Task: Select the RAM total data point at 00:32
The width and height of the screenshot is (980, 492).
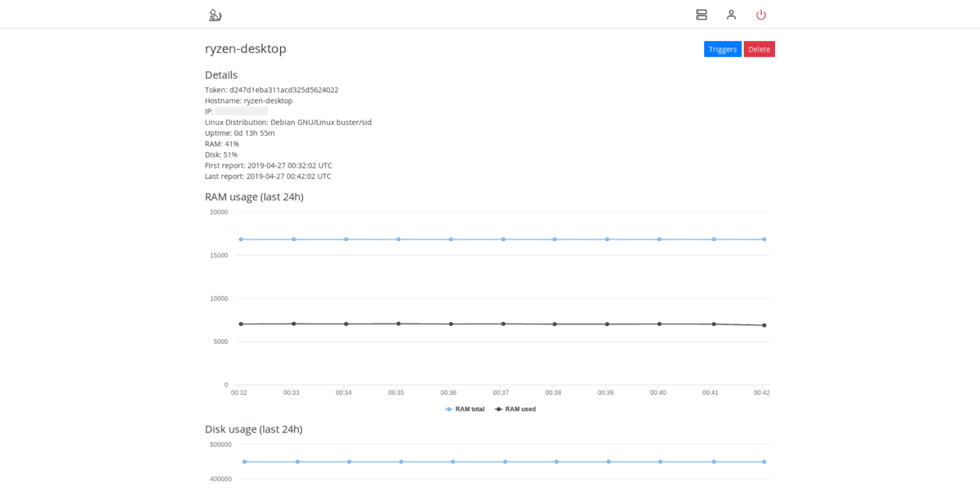Action: click(x=241, y=239)
